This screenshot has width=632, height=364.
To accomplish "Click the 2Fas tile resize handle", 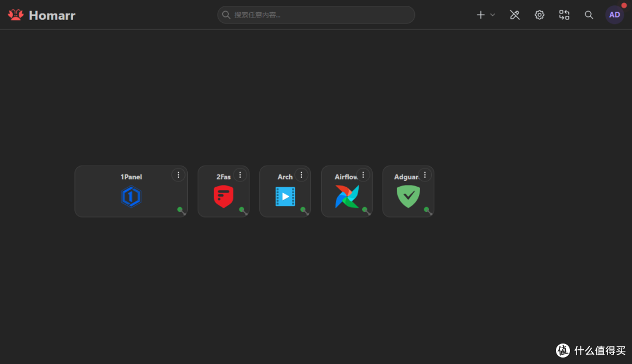I will pos(243,211).
